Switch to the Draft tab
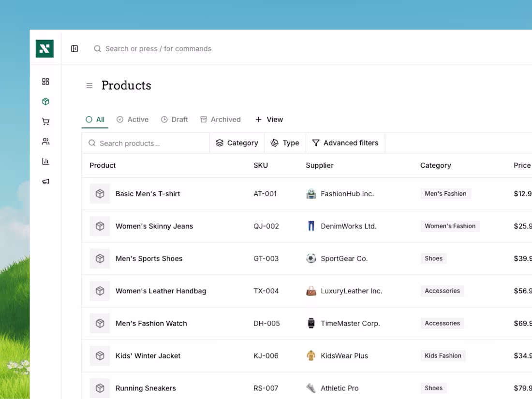The image size is (532, 399). [x=174, y=119]
